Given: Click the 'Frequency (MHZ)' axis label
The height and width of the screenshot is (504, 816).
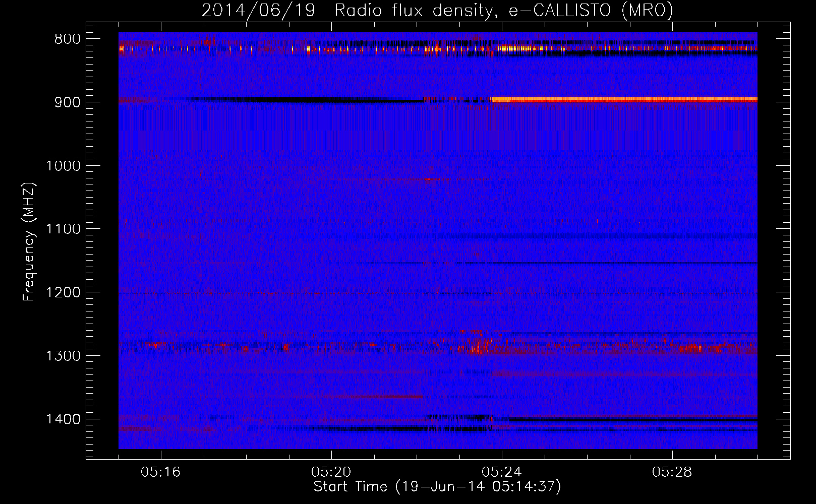Looking at the screenshot, I should pyautogui.click(x=29, y=242).
